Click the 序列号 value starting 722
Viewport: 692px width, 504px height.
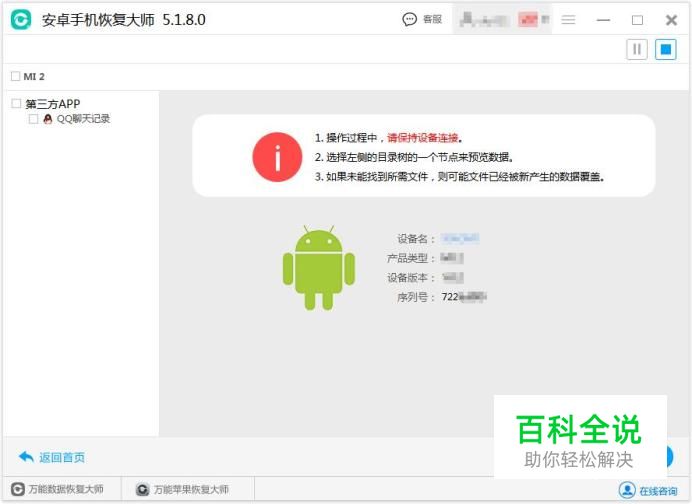(x=464, y=297)
